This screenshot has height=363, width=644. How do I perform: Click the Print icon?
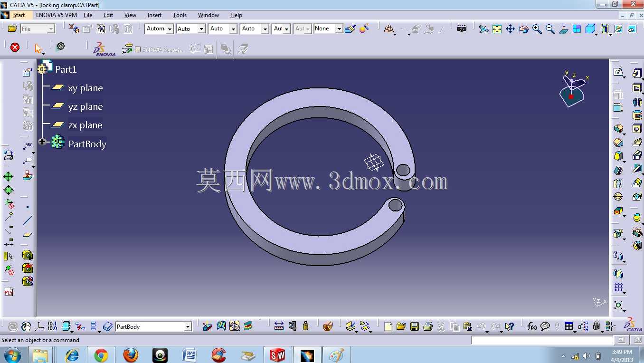[x=428, y=326]
